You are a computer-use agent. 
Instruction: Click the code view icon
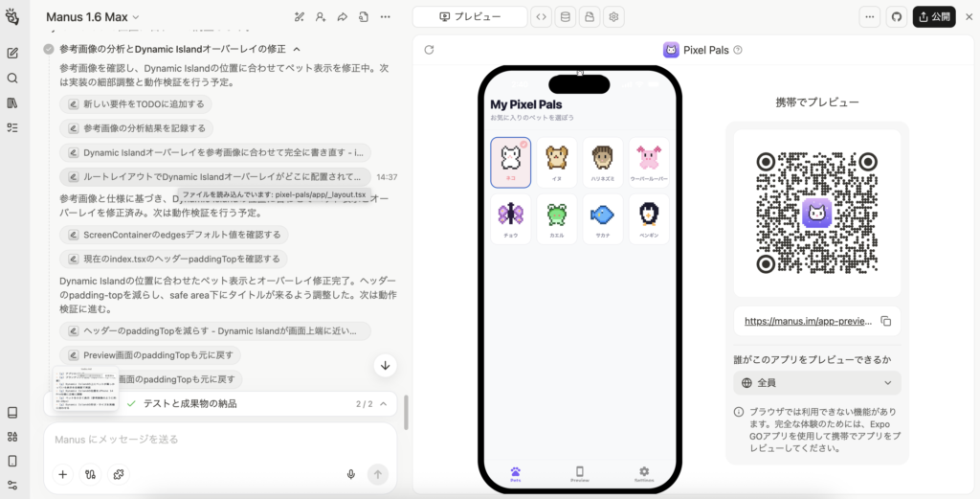[541, 16]
